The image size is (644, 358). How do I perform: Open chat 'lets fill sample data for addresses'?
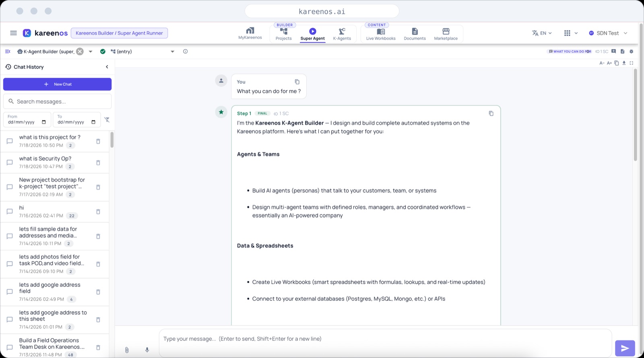(x=54, y=236)
